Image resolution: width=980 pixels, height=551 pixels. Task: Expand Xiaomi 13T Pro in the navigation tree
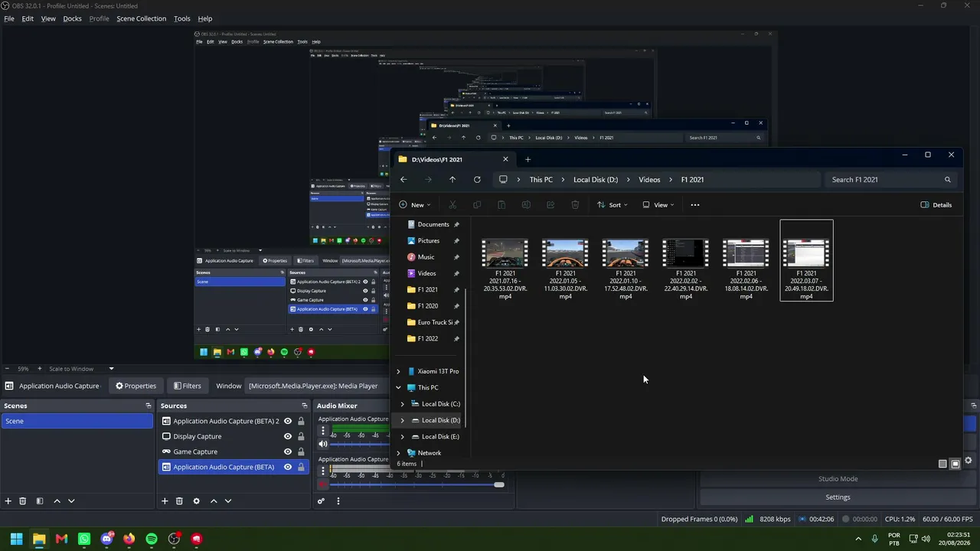398,371
